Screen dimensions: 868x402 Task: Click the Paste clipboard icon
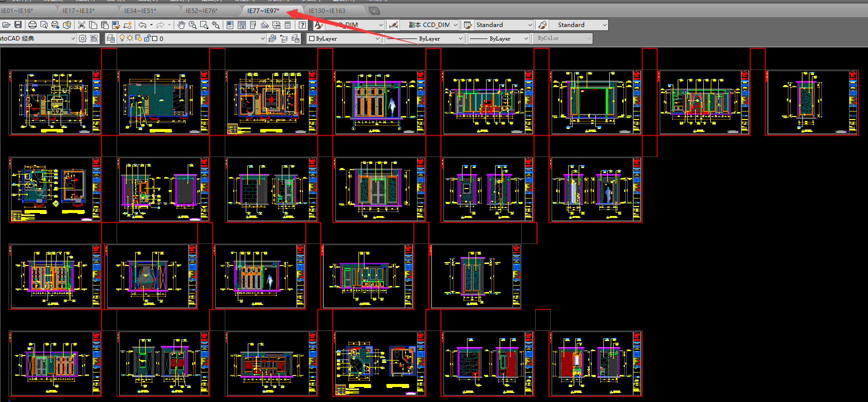(105, 25)
